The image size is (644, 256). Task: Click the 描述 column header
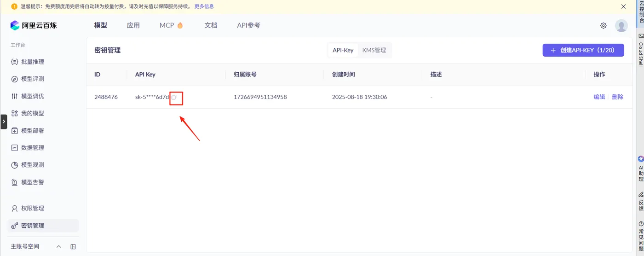pos(436,75)
